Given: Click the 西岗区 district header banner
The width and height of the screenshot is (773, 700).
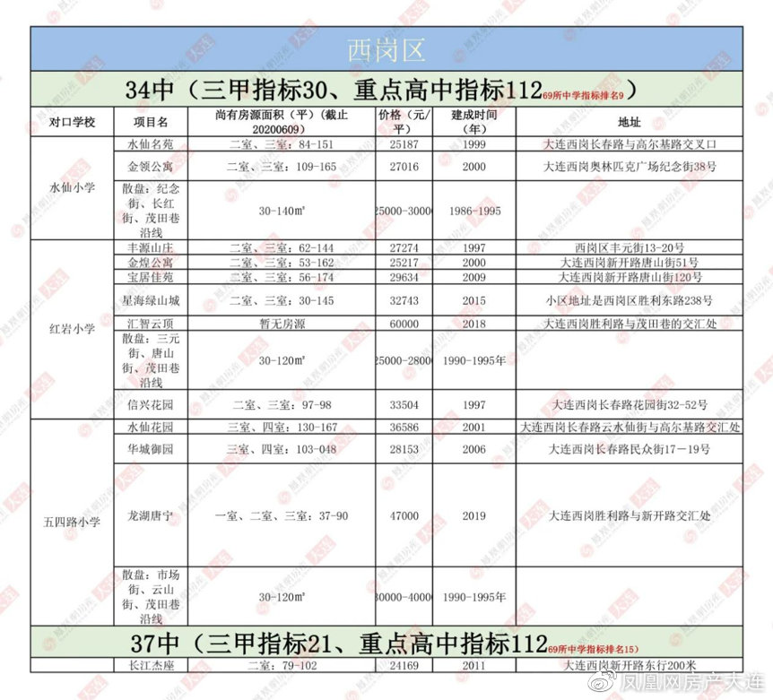Looking at the screenshot, I should pos(386,48).
